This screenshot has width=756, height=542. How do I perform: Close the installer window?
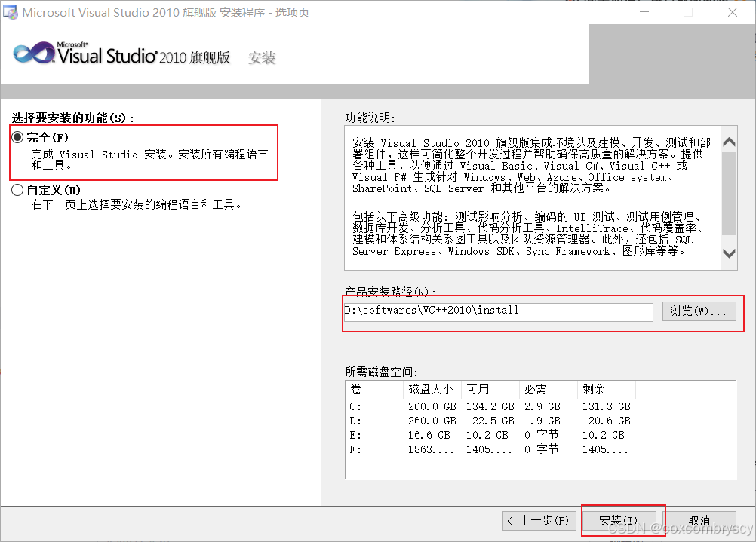pos(733,12)
